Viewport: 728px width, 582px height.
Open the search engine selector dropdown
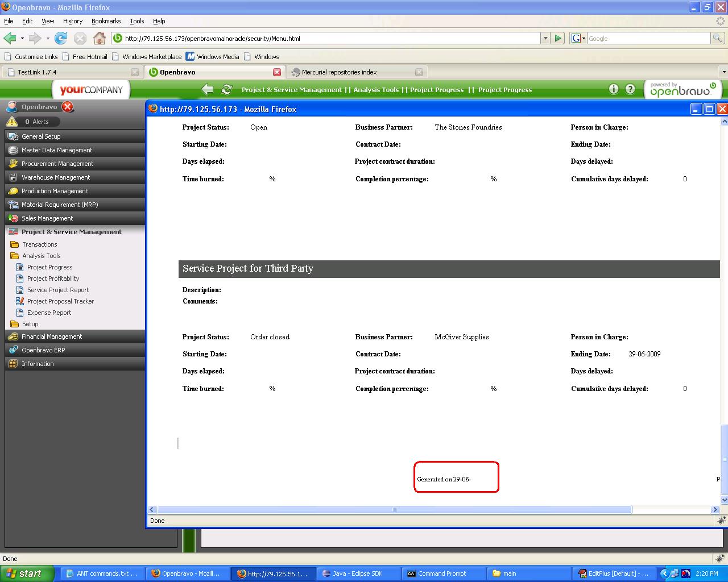point(578,38)
